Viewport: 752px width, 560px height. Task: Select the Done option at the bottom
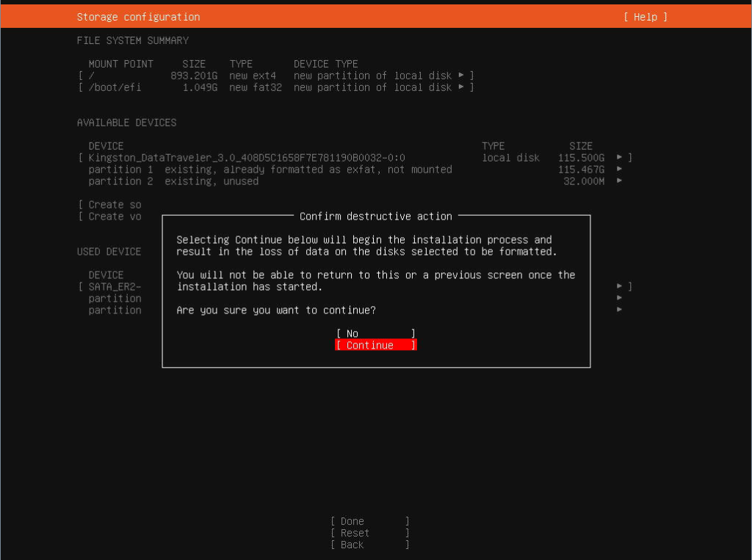(x=369, y=521)
